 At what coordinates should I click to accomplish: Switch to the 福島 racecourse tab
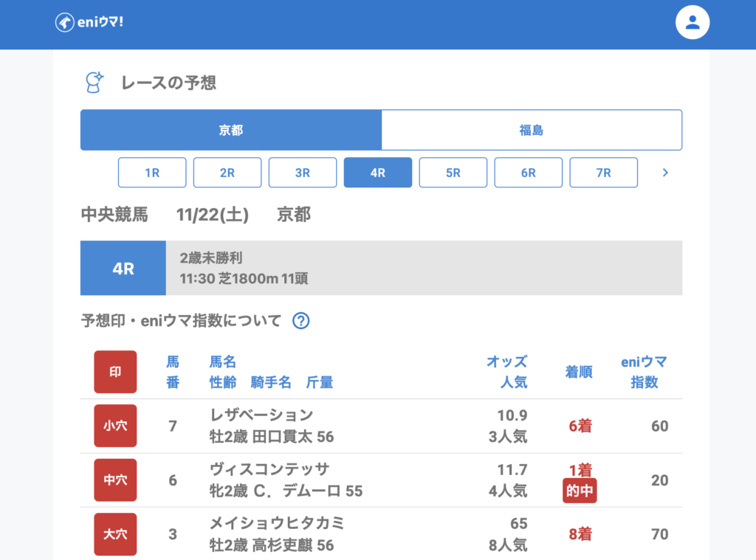click(x=532, y=131)
